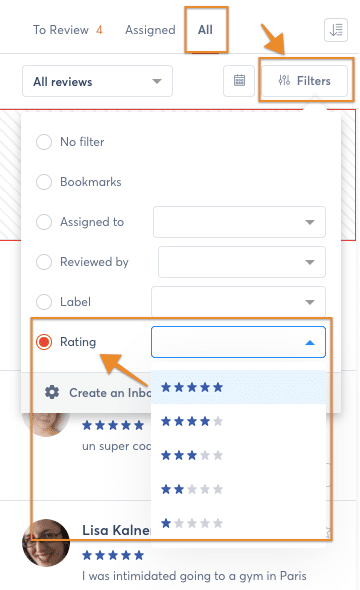Click the sort order icon

coord(336,30)
